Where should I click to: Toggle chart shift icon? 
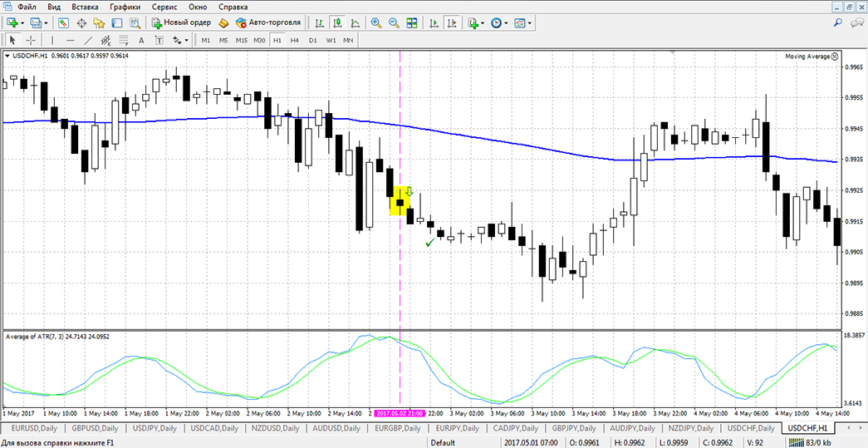(452, 22)
